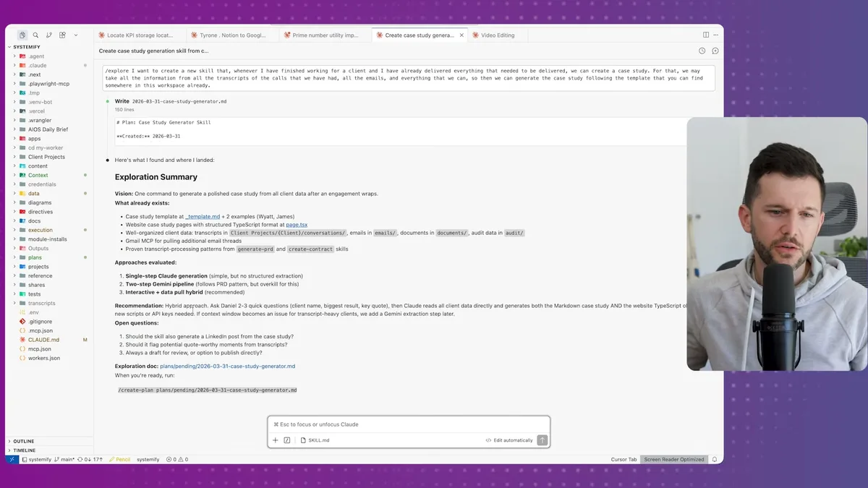Click the session history clock icon
Screen dimensions: 868x488
(x=702, y=51)
